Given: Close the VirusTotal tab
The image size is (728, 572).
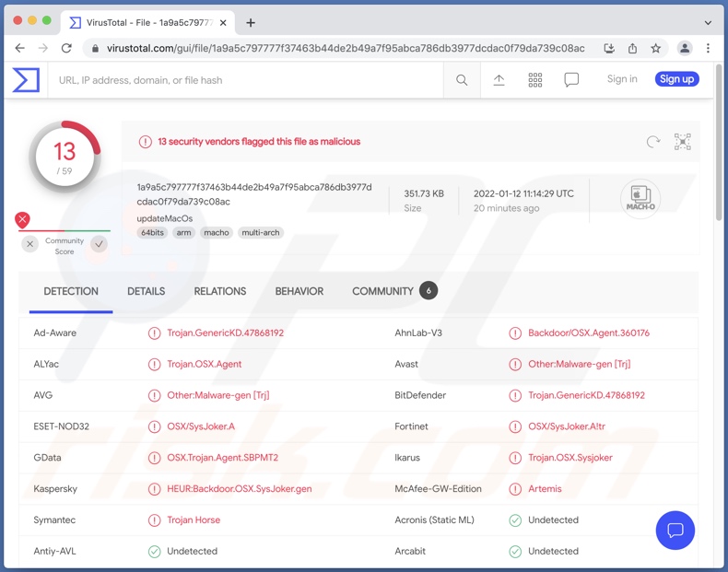Looking at the screenshot, I should [223, 23].
